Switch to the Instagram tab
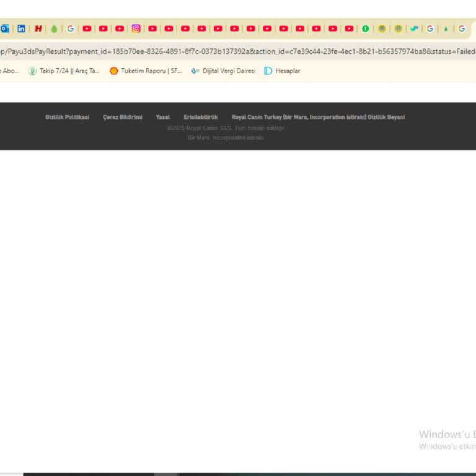Viewport: 476px width, 476px height. coord(136,29)
